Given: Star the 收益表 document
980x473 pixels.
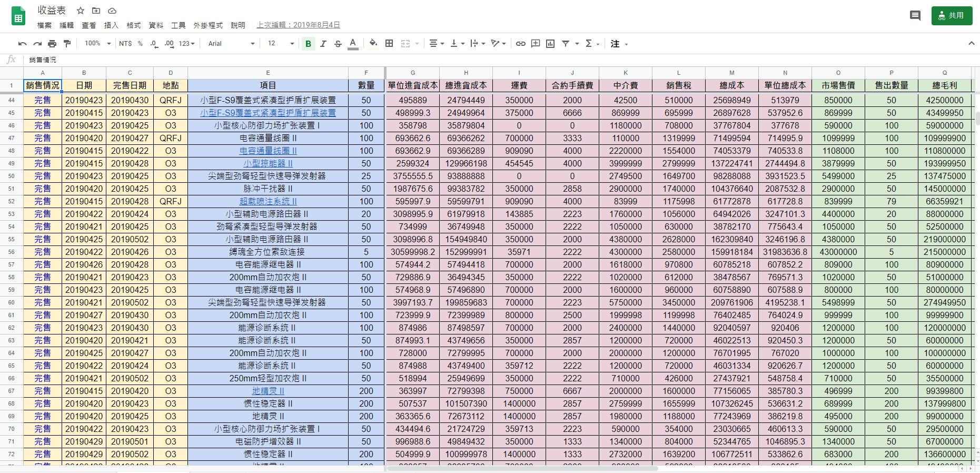Looking at the screenshot, I should 81,11.
